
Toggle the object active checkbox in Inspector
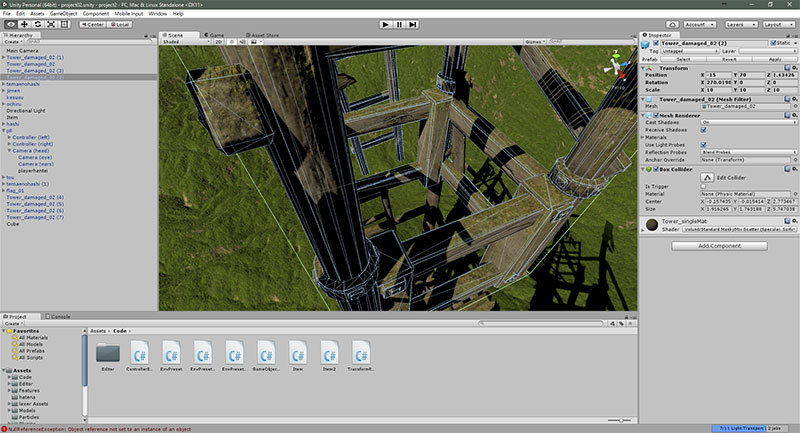tap(656, 43)
